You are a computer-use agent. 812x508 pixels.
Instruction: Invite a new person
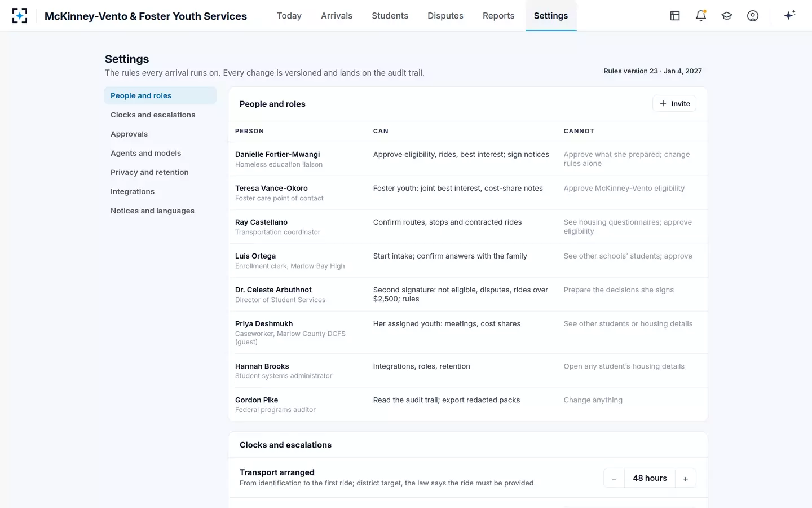[674, 103]
